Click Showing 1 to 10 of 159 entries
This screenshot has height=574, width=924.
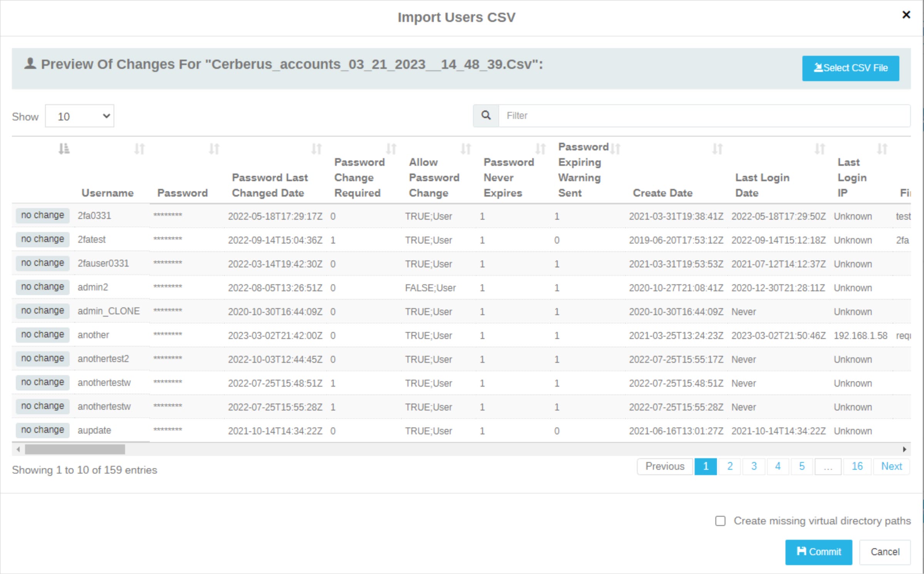click(x=85, y=470)
